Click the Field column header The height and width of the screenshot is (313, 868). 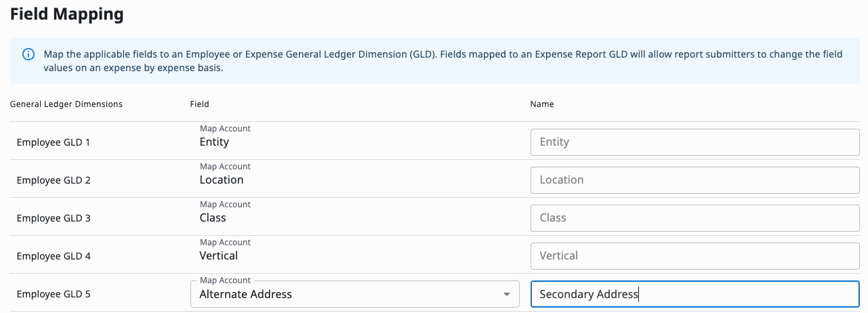pos(200,104)
